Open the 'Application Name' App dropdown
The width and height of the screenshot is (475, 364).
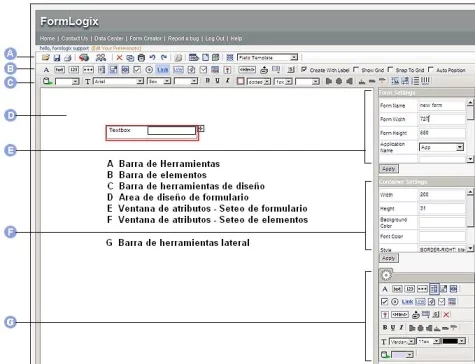[441, 147]
